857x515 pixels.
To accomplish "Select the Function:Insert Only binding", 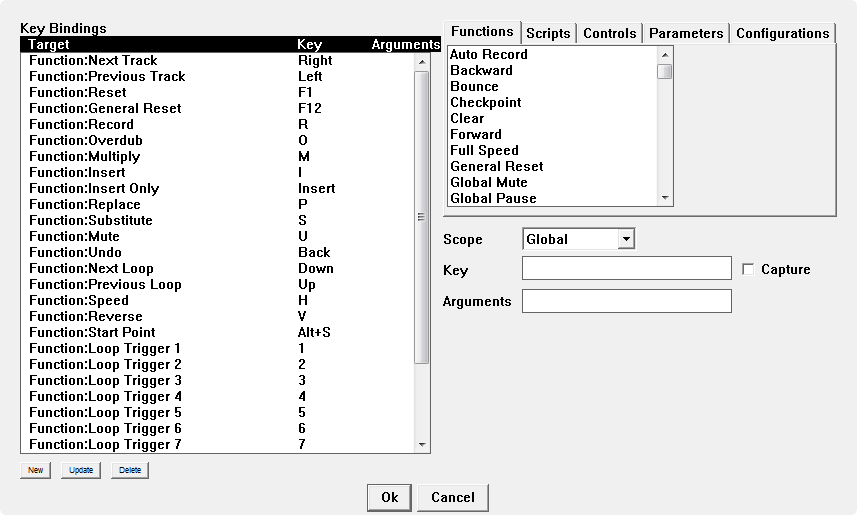I will (218, 188).
